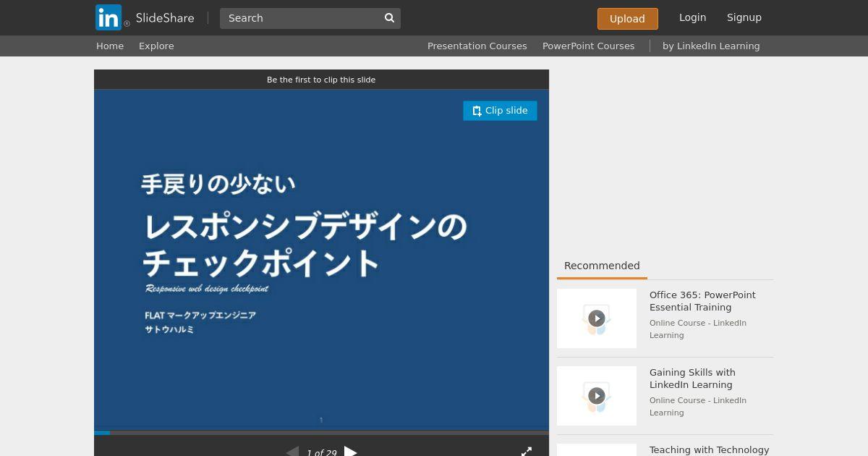Select the Recommended tab
868x456 pixels.
(602, 266)
